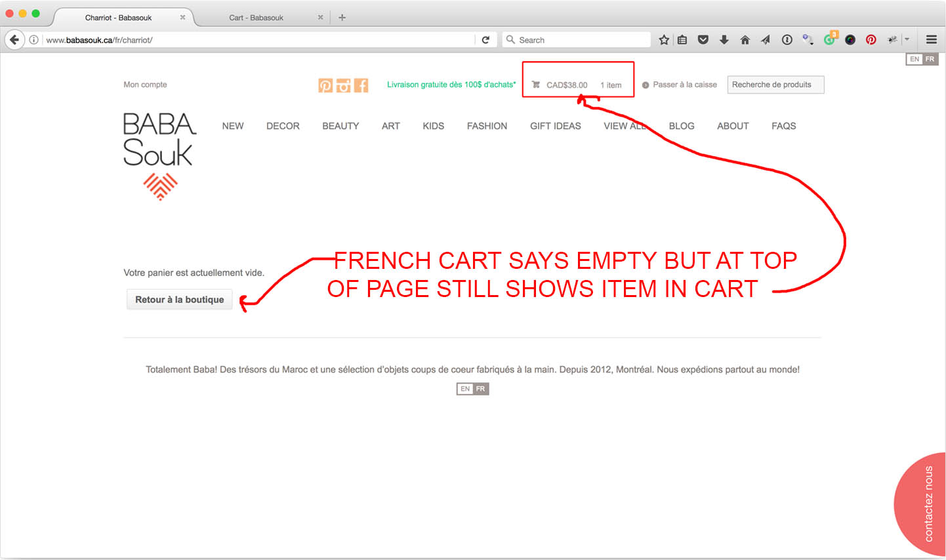Close the Cart - Babasouk tab

pos(320,18)
